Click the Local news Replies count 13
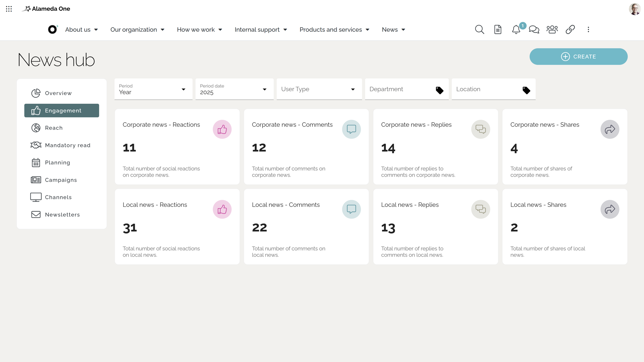 [388, 228]
